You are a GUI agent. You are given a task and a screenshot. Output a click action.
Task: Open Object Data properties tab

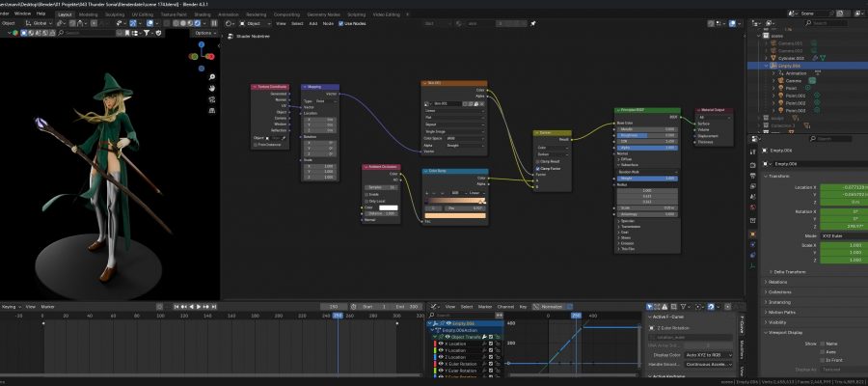pyautogui.click(x=753, y=266)
